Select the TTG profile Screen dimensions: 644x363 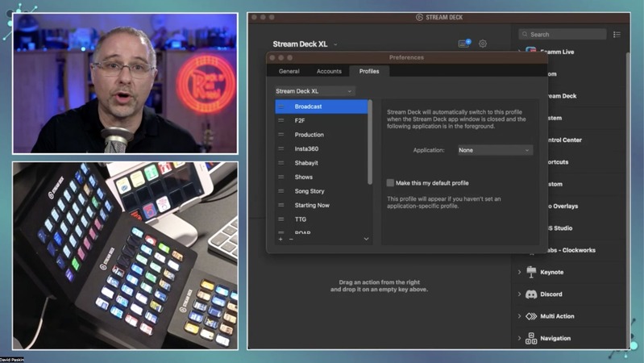click(322, 219)
